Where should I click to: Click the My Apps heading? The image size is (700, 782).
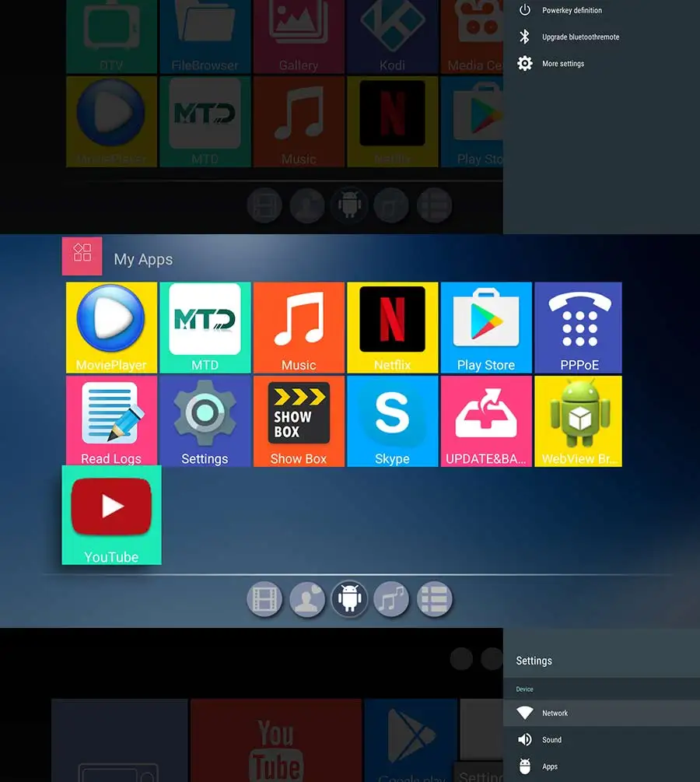(143, 259)
